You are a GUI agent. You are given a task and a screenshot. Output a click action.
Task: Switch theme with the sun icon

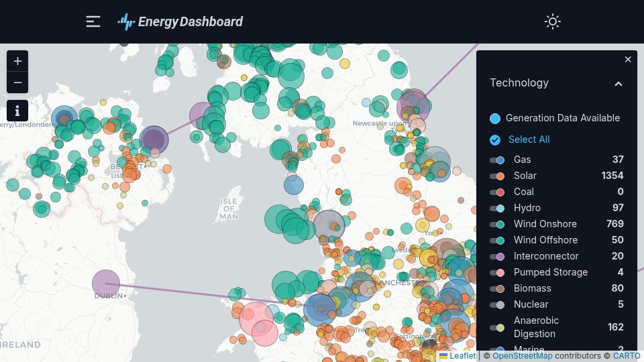(x=552, y=21)
